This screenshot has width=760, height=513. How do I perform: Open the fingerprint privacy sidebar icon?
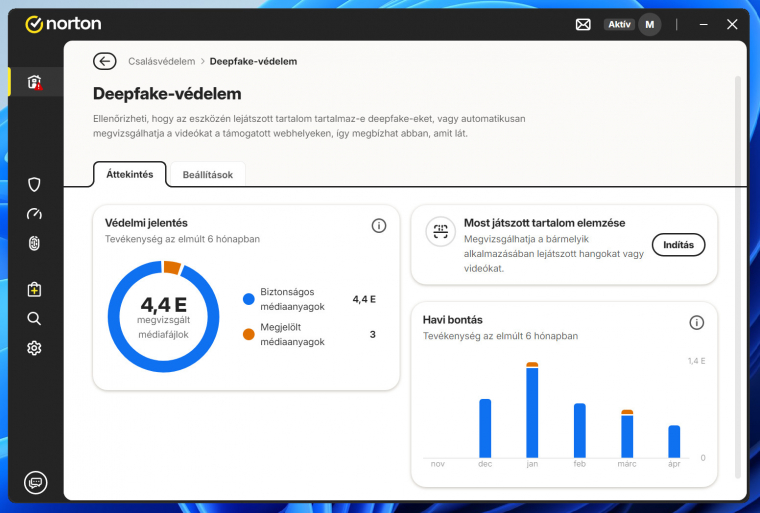(x=34, y=243)
